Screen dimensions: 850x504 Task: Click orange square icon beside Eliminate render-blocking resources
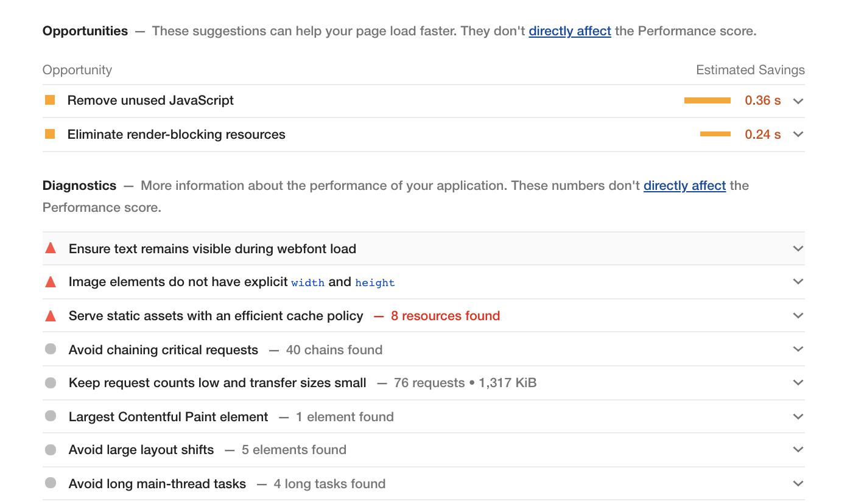click(x=50, y=134)
